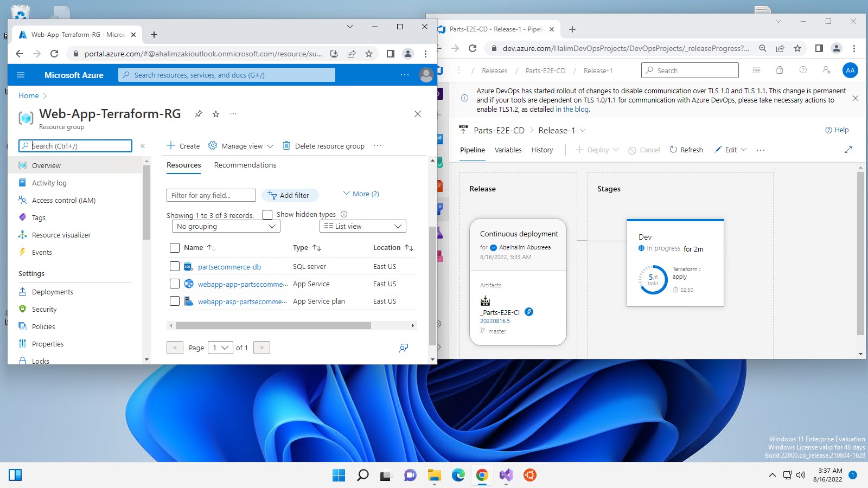Open Resource visualizer in sidebar
Image resolution: width=868 pixels, height=488 pixels.
pyautogui.click(x=61, y=235)
